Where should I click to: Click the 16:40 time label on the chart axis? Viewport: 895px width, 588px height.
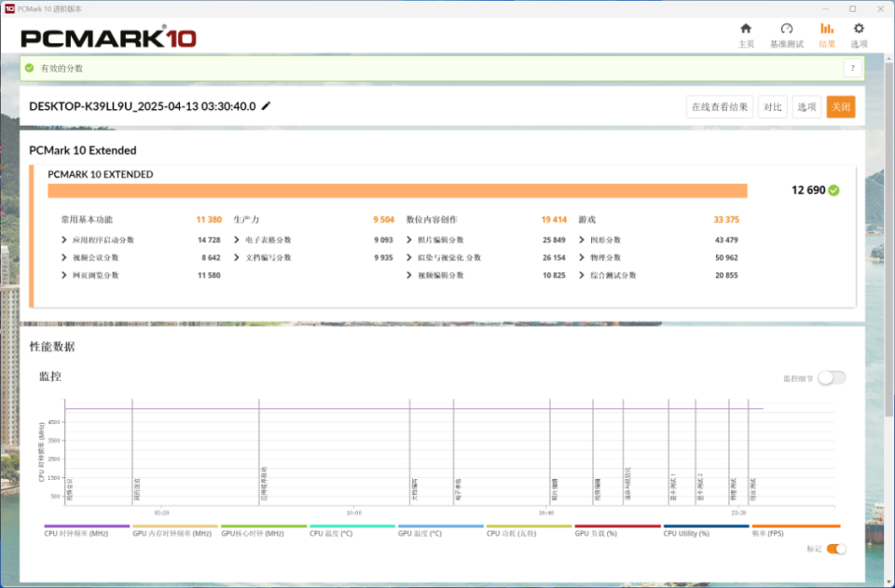[x=546, y=513]
